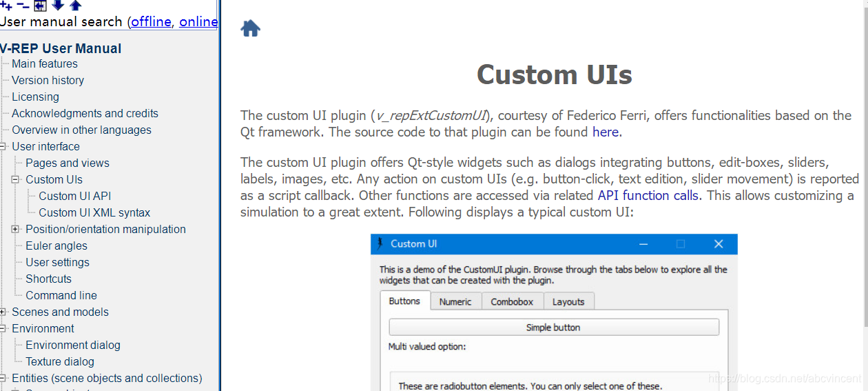Click the expand-all tree icon (++)
The image size is (868, 391).
6,6
